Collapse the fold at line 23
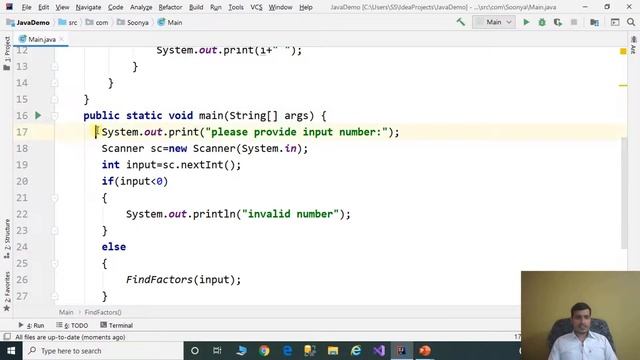640x360 pixels. point(55,231)
